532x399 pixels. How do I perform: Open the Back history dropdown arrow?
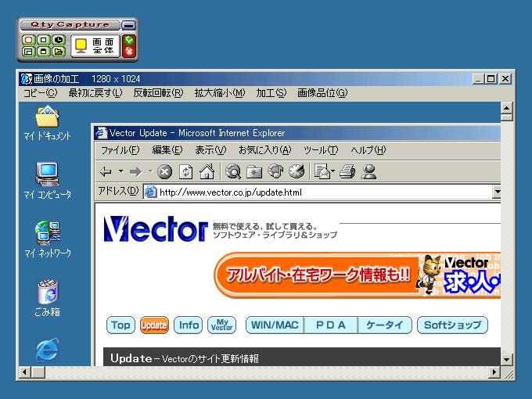pos(120,171)
